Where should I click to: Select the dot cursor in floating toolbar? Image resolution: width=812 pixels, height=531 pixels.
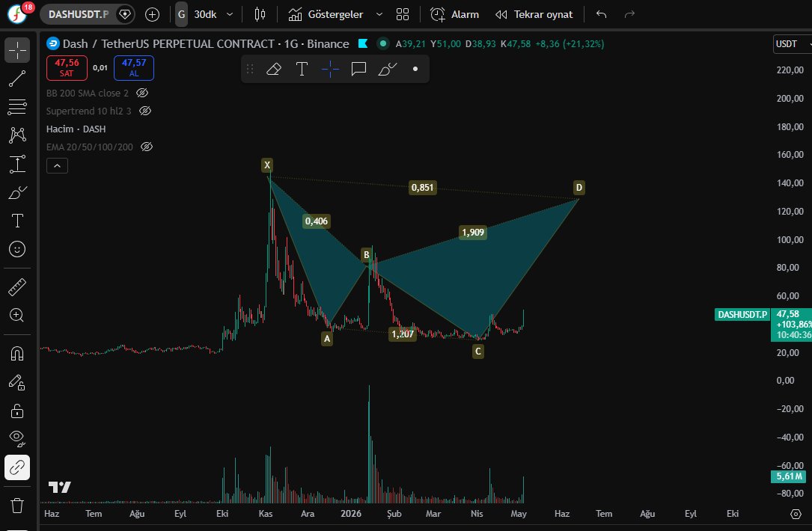(x=415, y=69)
